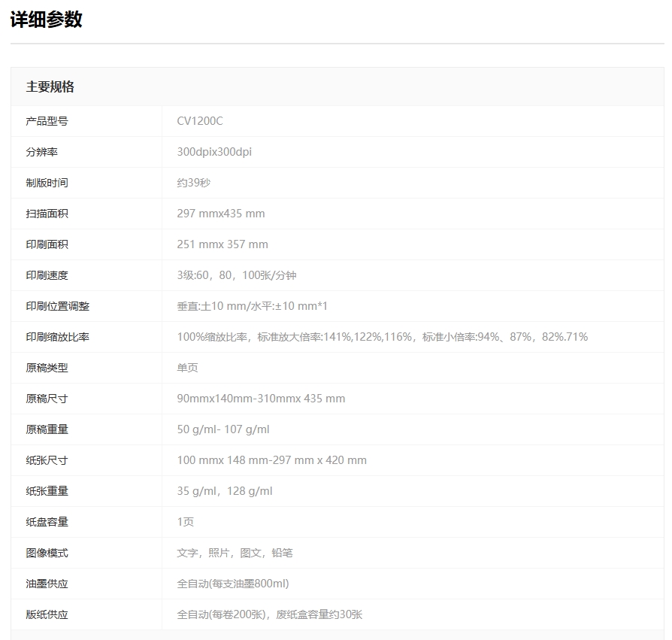
Task: Click the 纸张尺寸 label
Action: pos(47,461)
